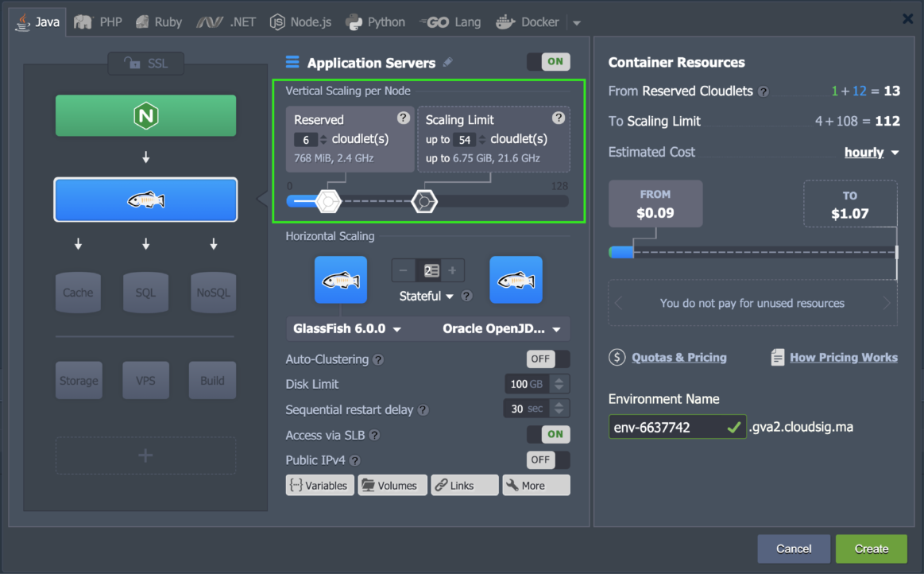Click the SSL lock button
This screenshot has width=924, height=574.
tap(145, 64)
